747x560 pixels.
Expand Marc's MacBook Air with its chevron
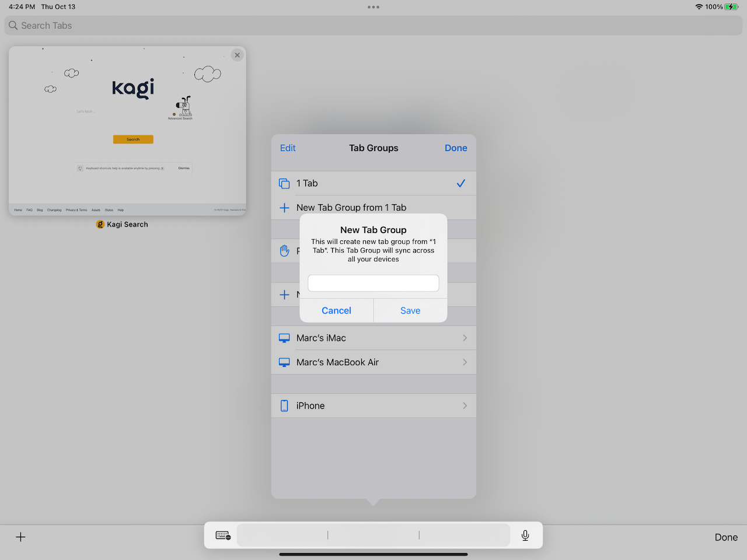pyautogui.click(x=465, y=362)
